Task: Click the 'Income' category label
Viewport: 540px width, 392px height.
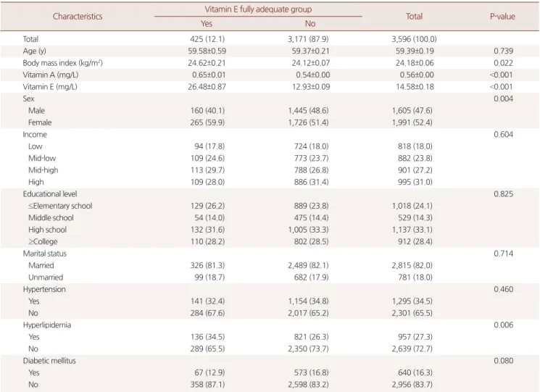Action: tap(35, 135)
